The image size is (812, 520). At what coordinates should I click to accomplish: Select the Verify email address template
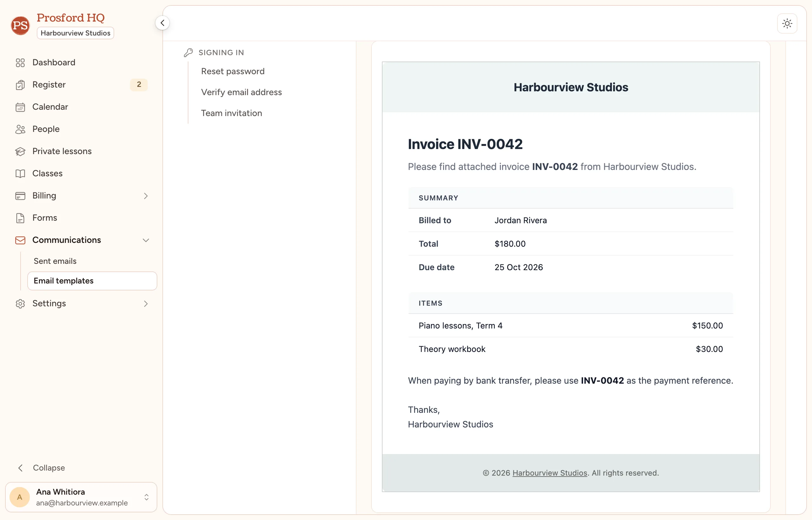241,92
